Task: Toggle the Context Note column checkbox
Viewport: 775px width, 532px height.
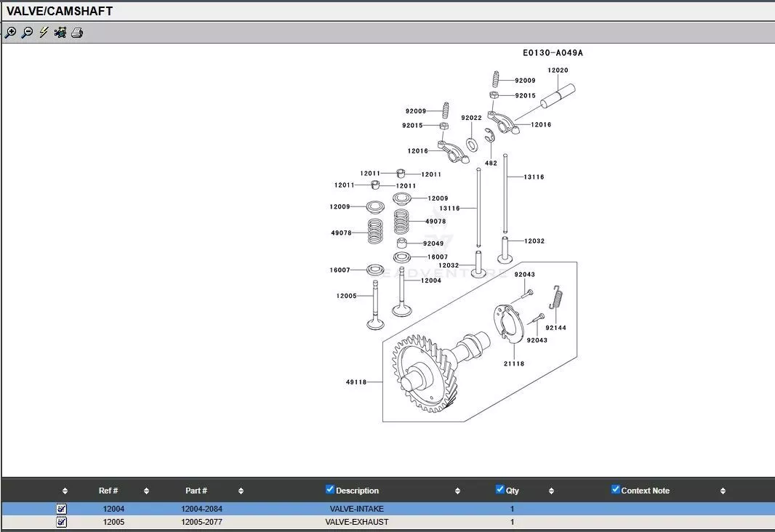Action: (616, 490)
